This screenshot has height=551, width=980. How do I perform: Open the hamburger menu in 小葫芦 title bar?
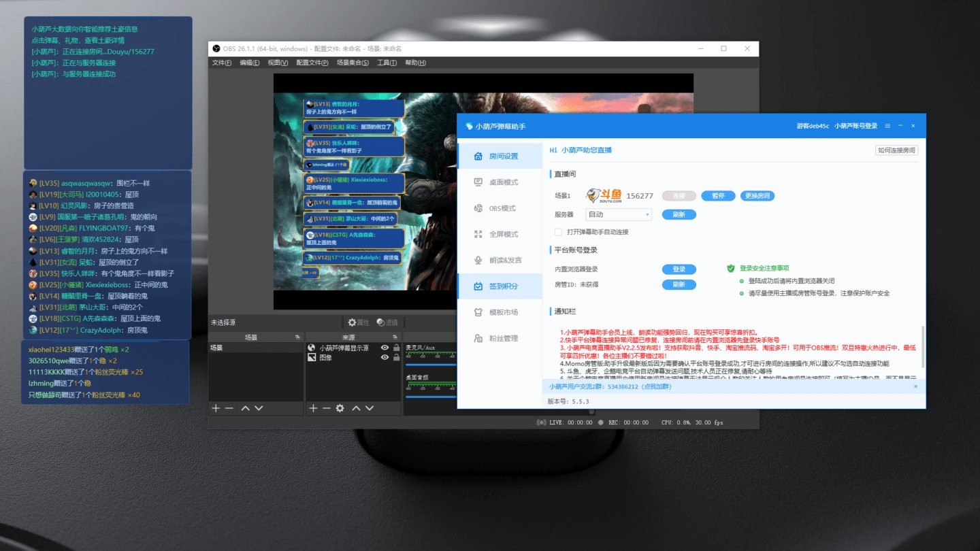[x=887, y=126]
